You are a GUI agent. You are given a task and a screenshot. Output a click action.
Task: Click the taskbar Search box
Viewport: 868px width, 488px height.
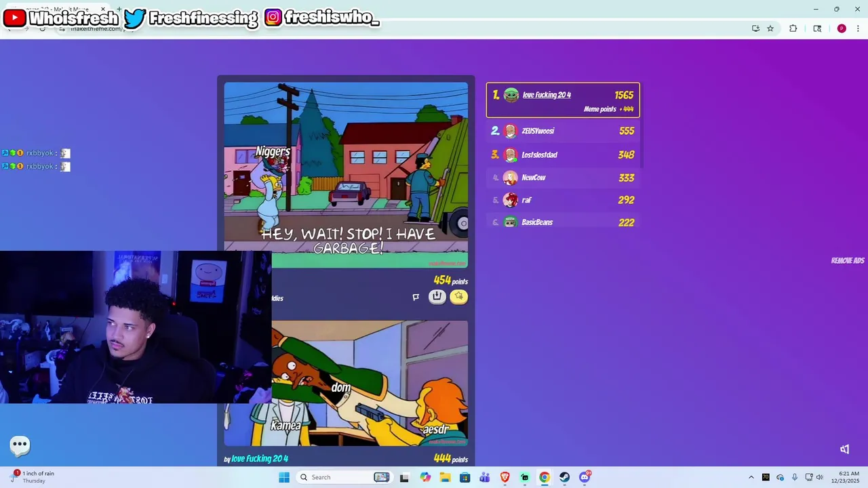pos(344,477)
